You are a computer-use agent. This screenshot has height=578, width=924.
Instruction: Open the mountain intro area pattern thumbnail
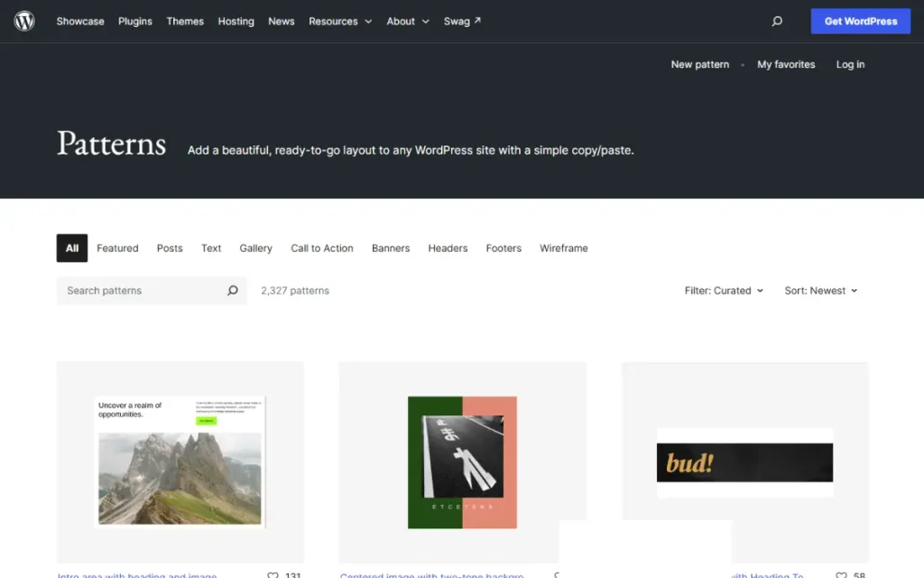pos(180,461)
